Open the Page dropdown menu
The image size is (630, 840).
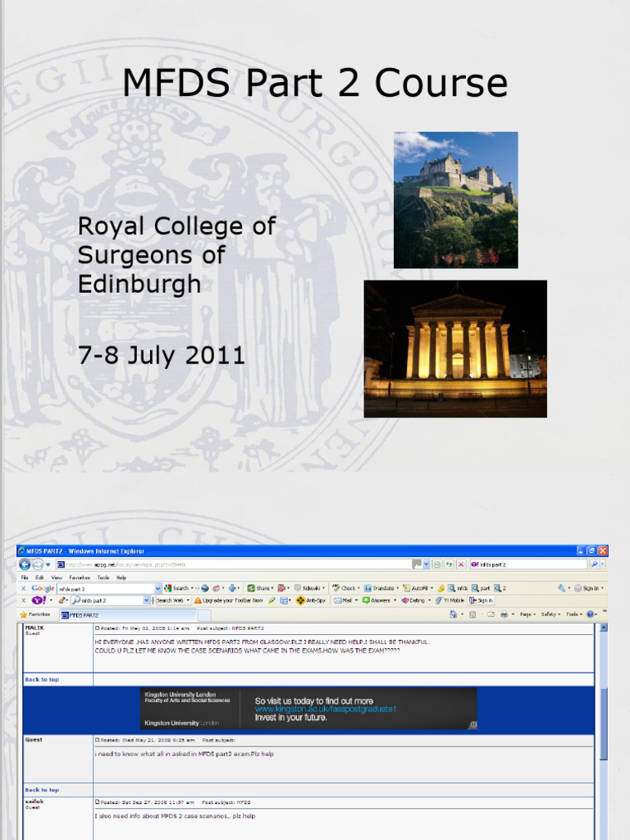[527, 614]
